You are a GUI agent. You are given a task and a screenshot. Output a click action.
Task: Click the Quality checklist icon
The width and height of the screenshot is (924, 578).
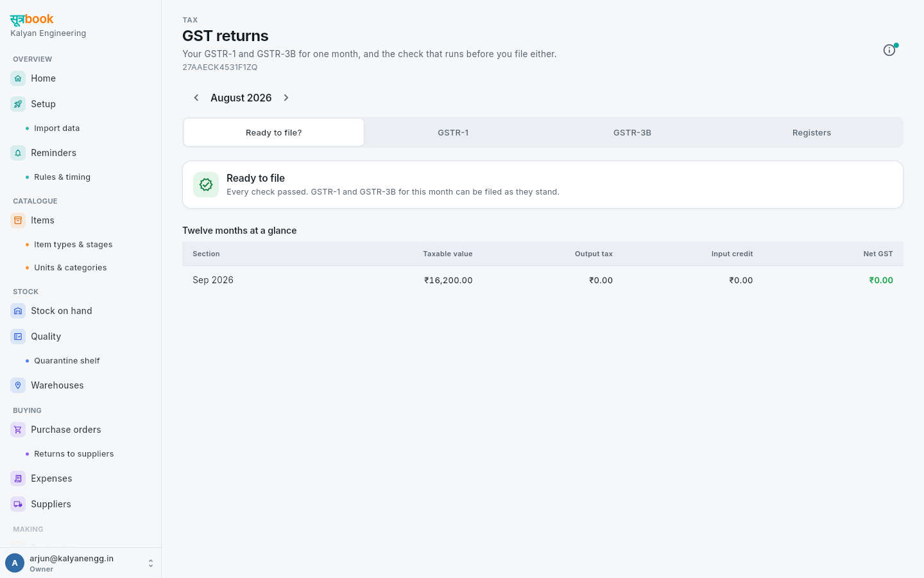pyautogui.click(x=18, y=337)
